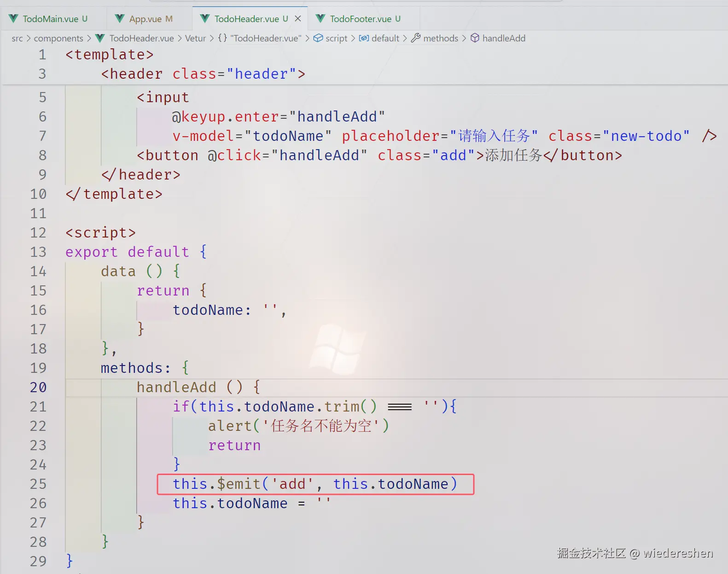Click the default variable breadcrumb icon
This screenshot has width=728, height=574.
click(364, 38)
